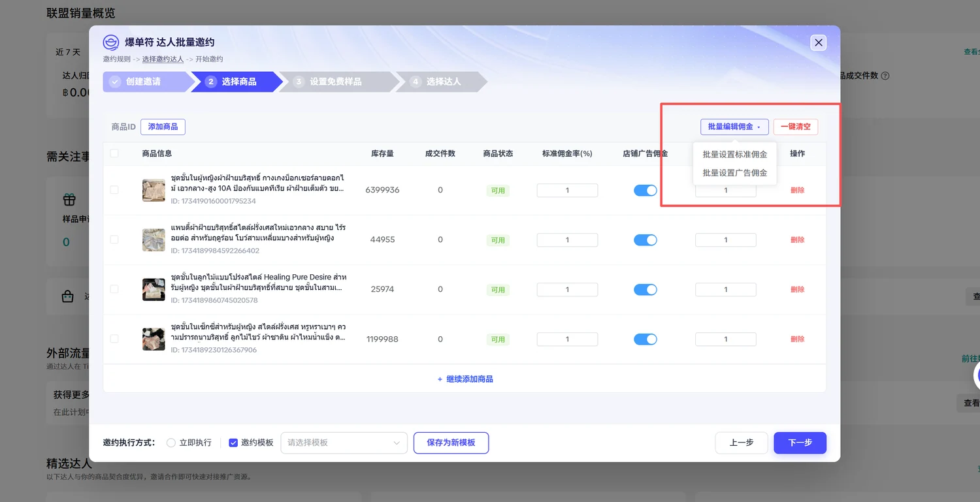Click the 爆单符 logo icon in dialog header

click(x=111, y=42)
